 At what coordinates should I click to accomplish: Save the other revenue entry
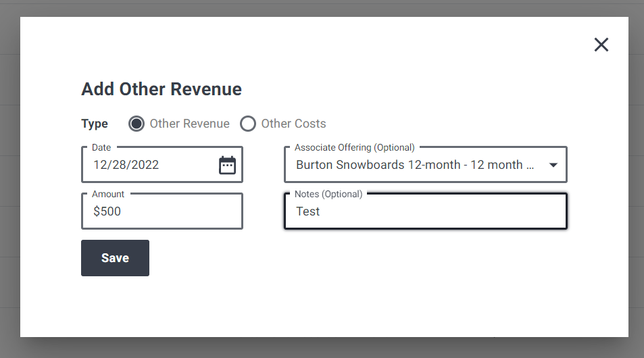pos(115,258)
